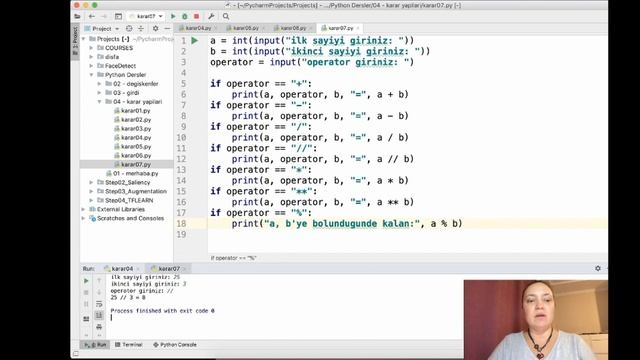Toggle the vertical Project side tab
This screenshot has height=360, width=640.
(75, 42)
